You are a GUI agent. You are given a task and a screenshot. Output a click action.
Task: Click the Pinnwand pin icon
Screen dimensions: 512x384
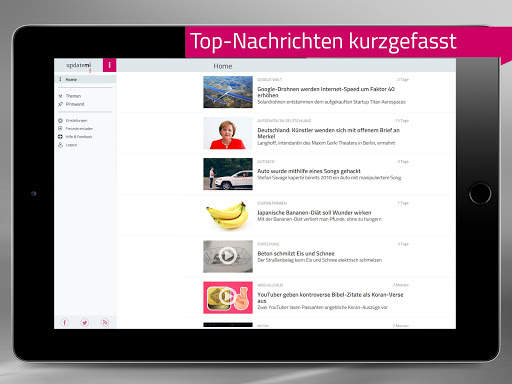click(60, 104)
